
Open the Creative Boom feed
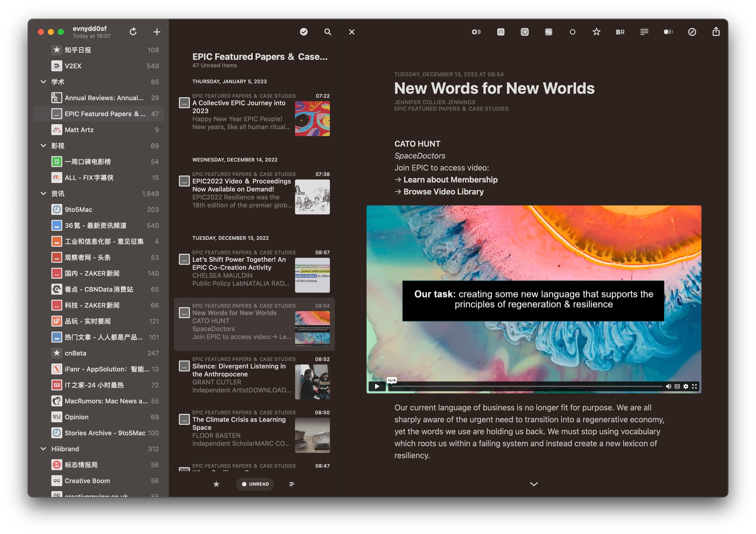[x=98, y=481]
